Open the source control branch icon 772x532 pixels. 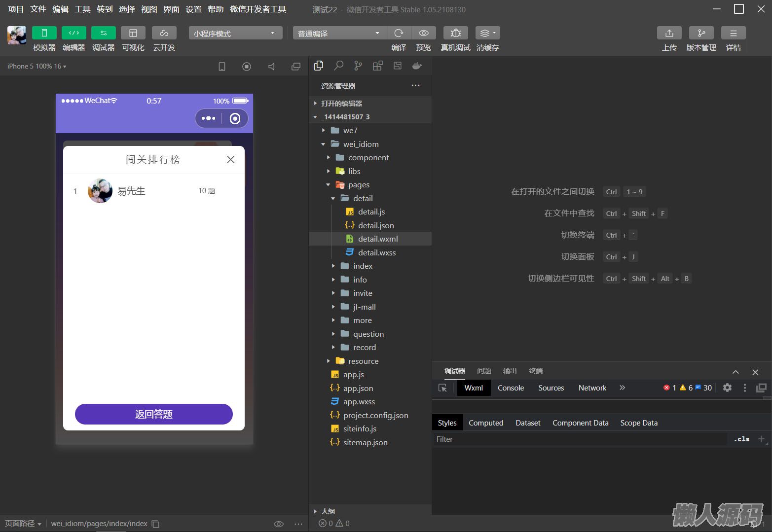pyautogui.click(x=358, y=66)
